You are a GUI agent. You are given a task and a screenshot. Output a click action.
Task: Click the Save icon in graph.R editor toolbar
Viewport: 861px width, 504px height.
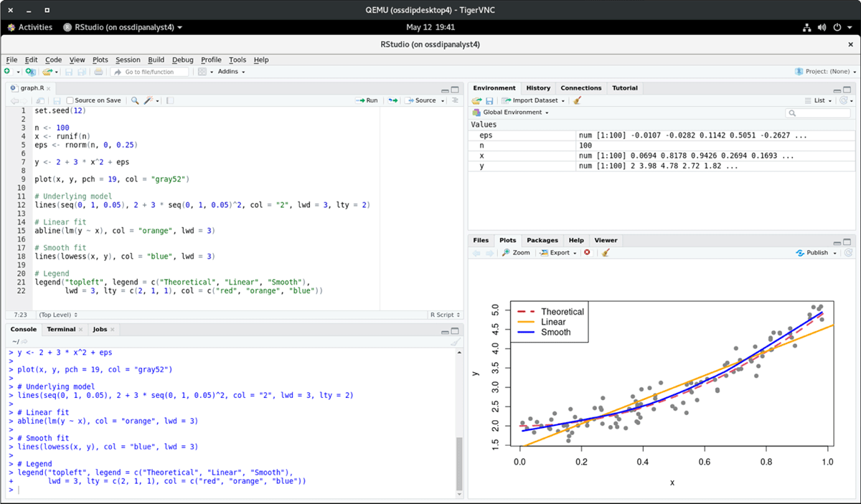pos(57,100)
